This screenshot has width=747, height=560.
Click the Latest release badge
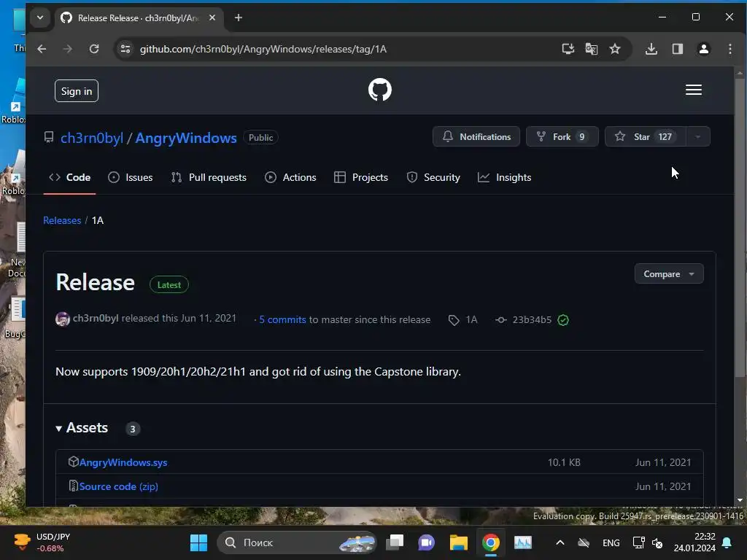click(x=169, y=285)
